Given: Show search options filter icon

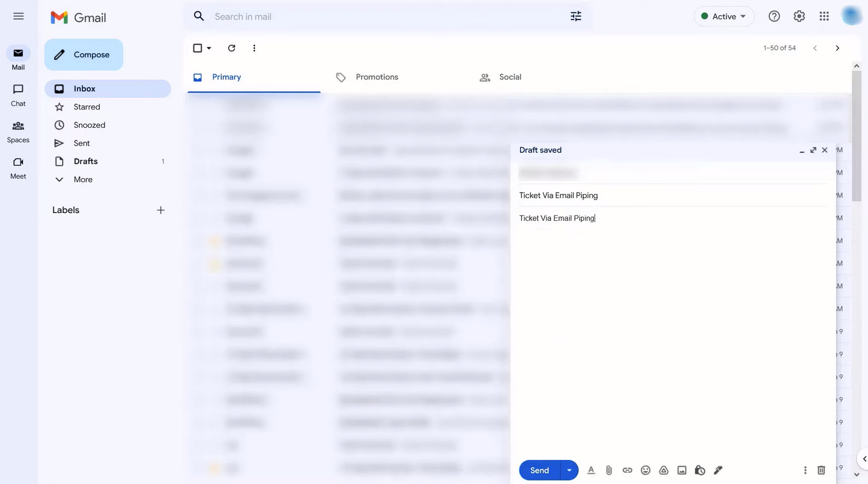Looking at the screenshot, I should (x=576, y=16).
